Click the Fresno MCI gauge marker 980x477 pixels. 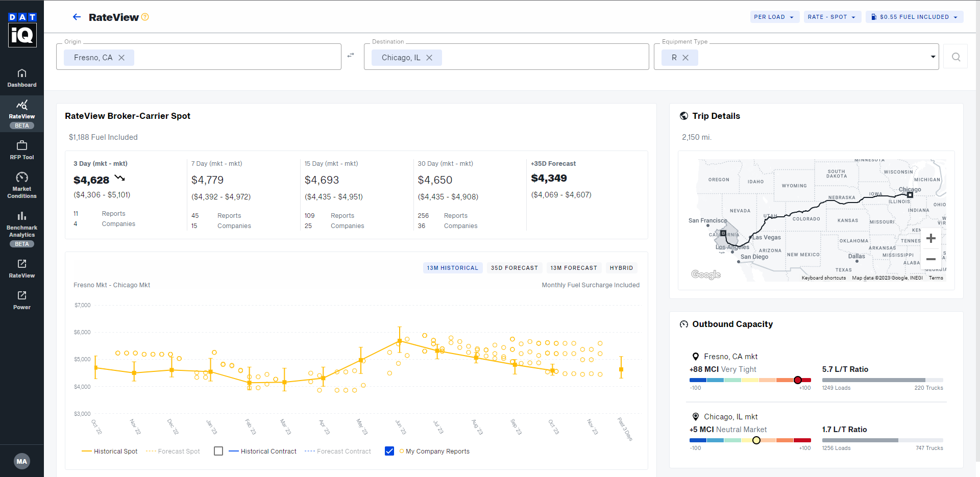coord(798,380)
